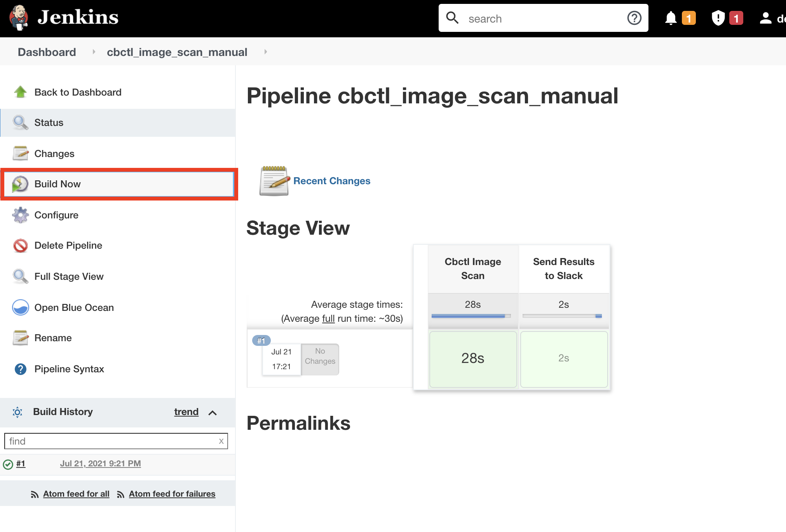Open search help via the question mark icon
This screenshot has height=532, width=786.
coord(634,18)
